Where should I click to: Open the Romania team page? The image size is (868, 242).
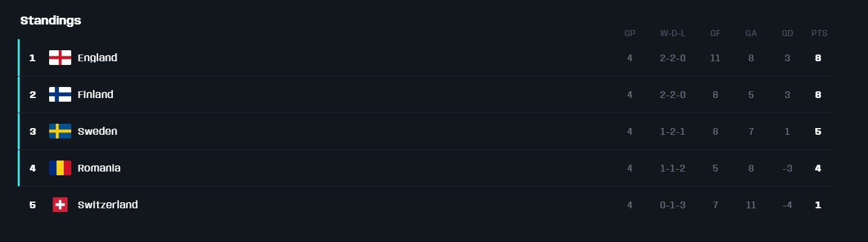[x=99, y=168]
